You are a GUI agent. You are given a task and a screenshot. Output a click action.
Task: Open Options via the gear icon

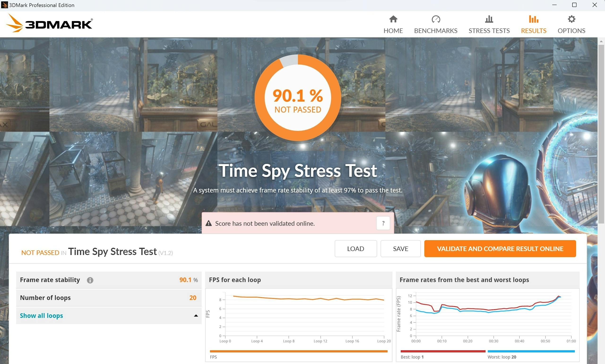pos(571,19)
